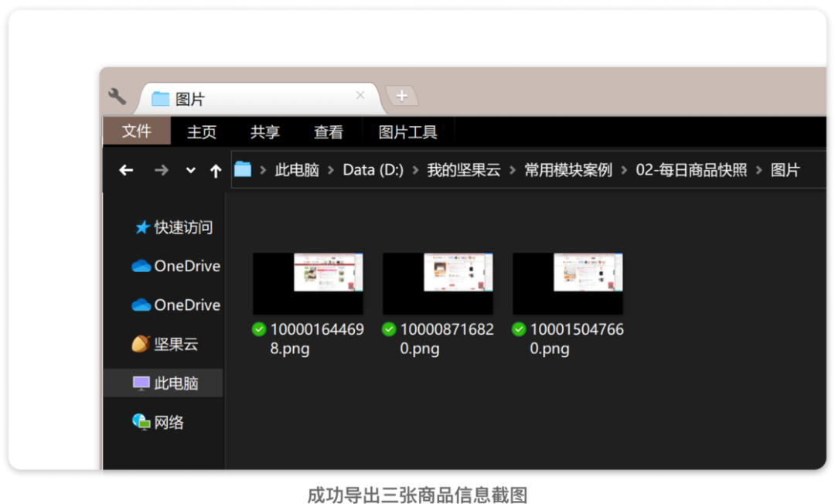Open 网络 in the sidebar
Screen dimensions: 835x504
158,422
